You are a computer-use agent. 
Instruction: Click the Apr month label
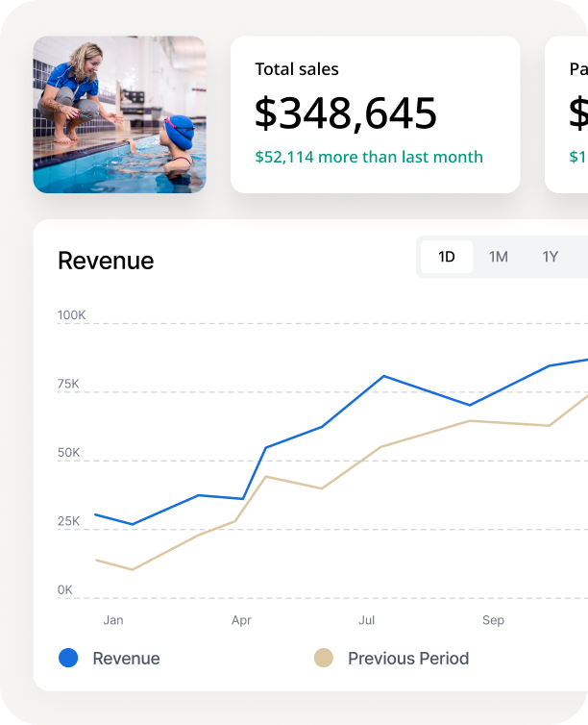coord(241,620)
